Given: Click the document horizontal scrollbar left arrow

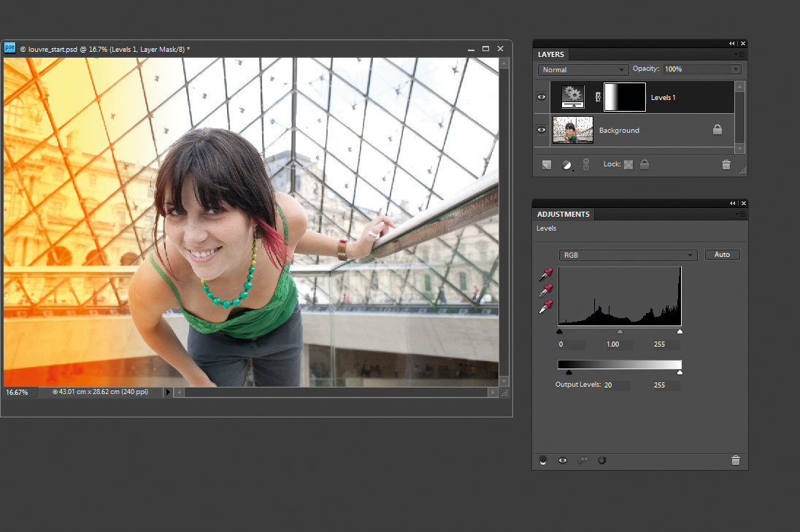Looking at the screenshot, I should click(179, 392).
